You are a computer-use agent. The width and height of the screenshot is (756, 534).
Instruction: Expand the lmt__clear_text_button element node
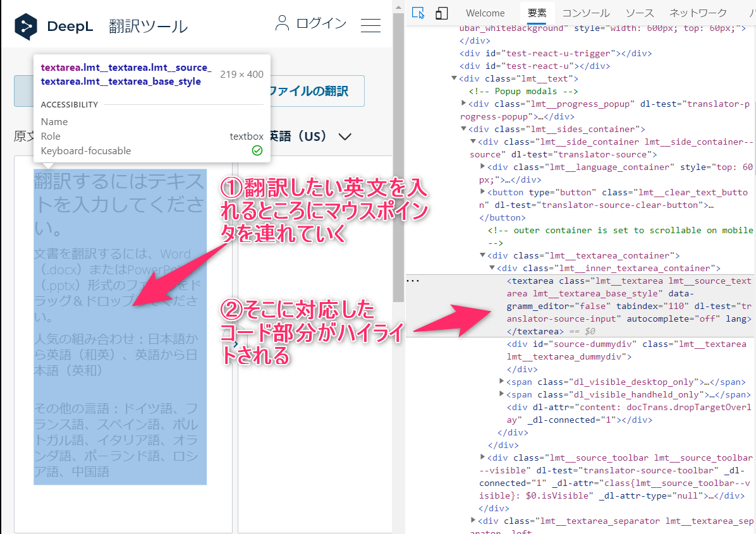click(x=482, y=191)
